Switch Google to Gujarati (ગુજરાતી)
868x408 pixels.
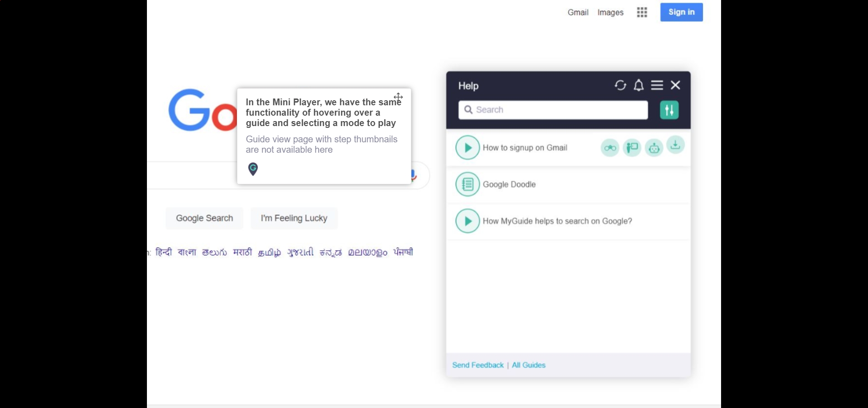[301, 253]
